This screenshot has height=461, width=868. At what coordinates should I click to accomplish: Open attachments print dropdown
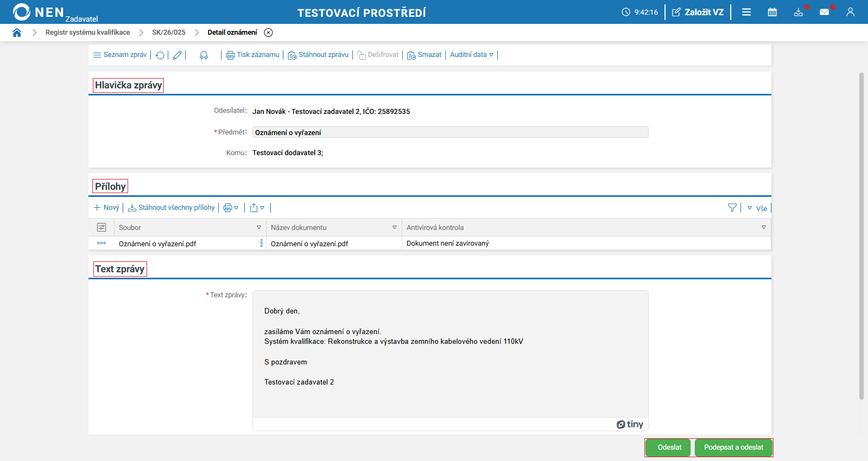(x=231, y=208)
